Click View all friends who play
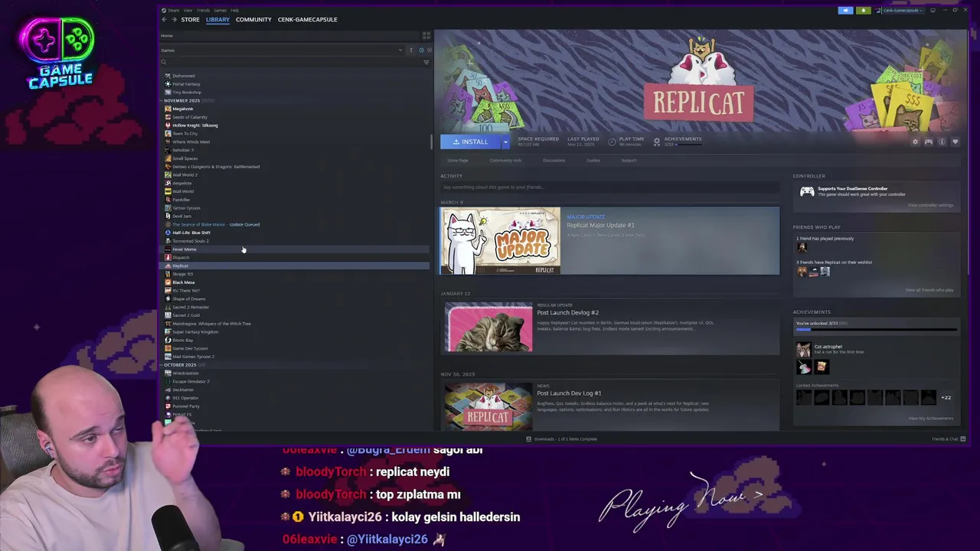This screenshot has width=980, height=551. pos(929,290)
